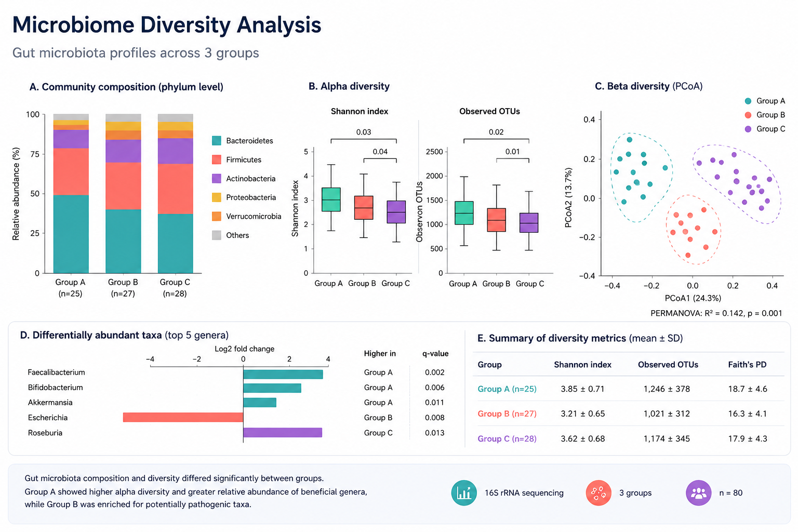
Task: Select the q-value 0.008
Action: click(x=435, y=418)
